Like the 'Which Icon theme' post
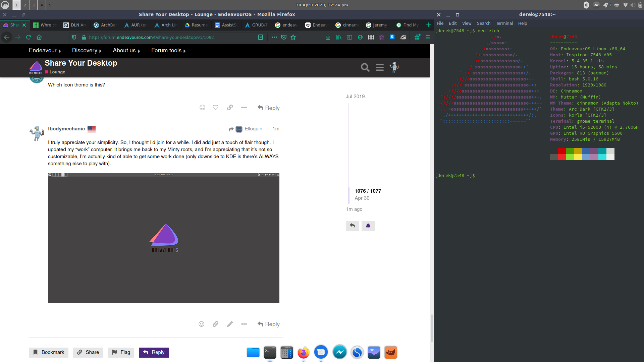The height and width of the screenshot is (362, 644). click(216, 108)
